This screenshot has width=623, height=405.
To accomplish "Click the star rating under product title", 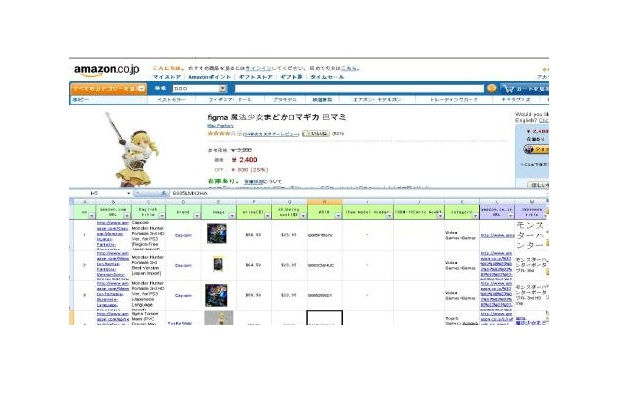I will (x=221, y=134).
